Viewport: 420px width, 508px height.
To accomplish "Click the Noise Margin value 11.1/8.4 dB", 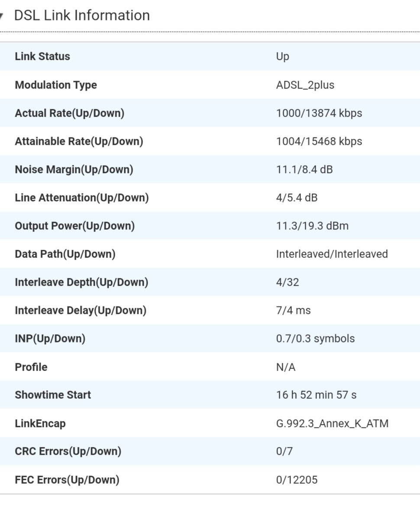I will click(304, 169).
